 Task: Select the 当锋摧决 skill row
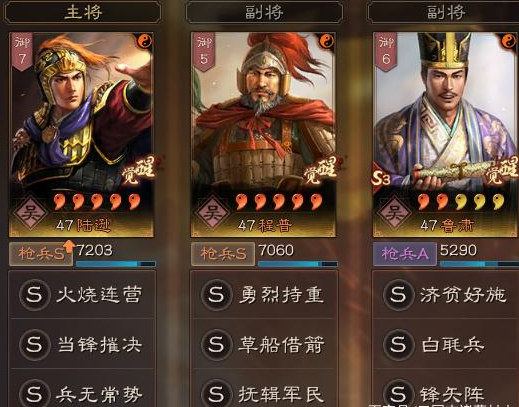(x=82, y=344)
